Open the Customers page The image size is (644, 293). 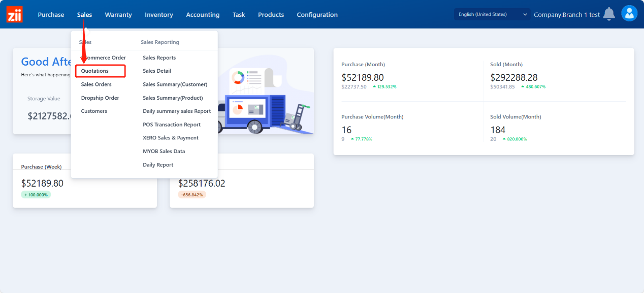tap(94, 111)
